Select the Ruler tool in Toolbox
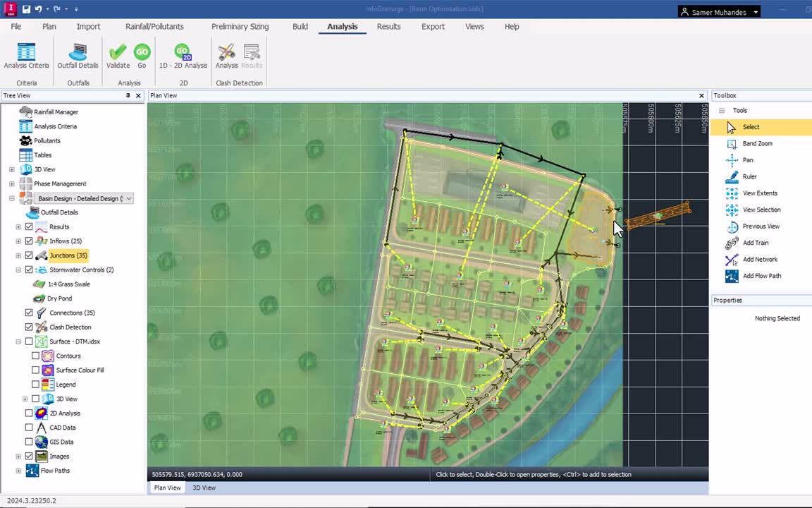This screenshot has height=508, width=812. point(749,176)
